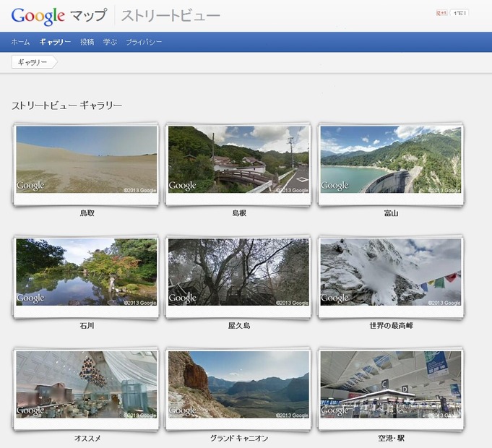Click the 世界の最高峰 caption link
Image resolution: width=492 pixels, height=448 pixels.
point(392,326)
